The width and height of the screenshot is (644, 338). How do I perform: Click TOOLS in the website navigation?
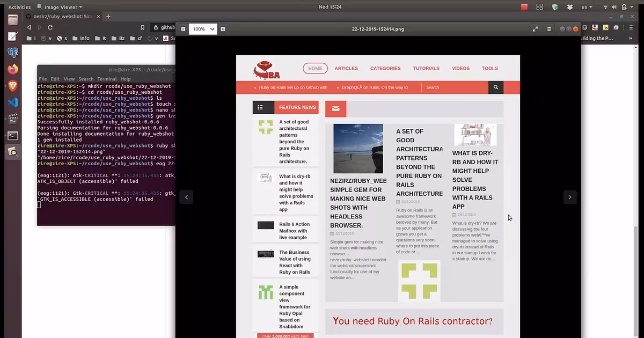coord(490,68)
